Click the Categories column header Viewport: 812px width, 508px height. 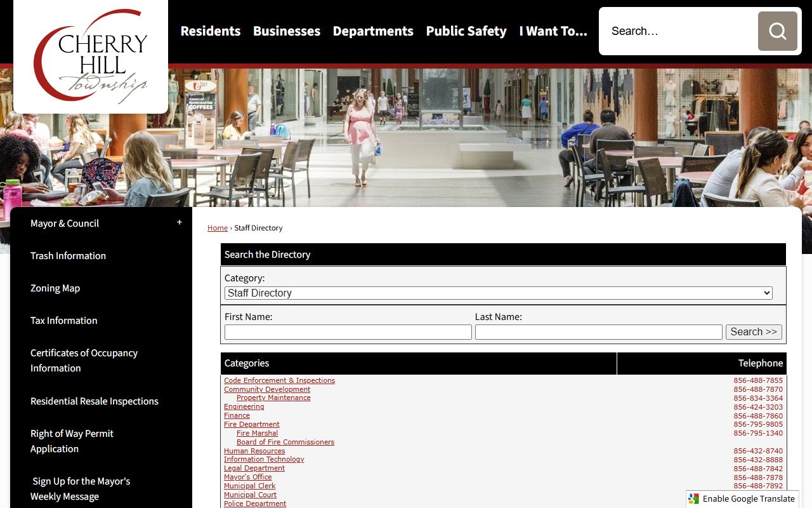coord(419,363)
